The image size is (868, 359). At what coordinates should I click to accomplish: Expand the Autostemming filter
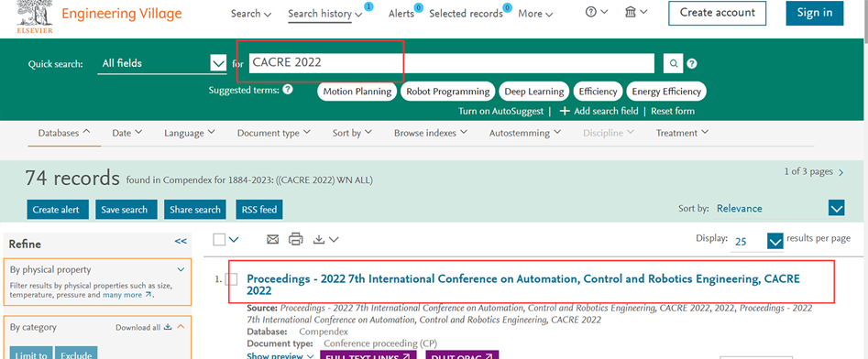coord(525,134)
